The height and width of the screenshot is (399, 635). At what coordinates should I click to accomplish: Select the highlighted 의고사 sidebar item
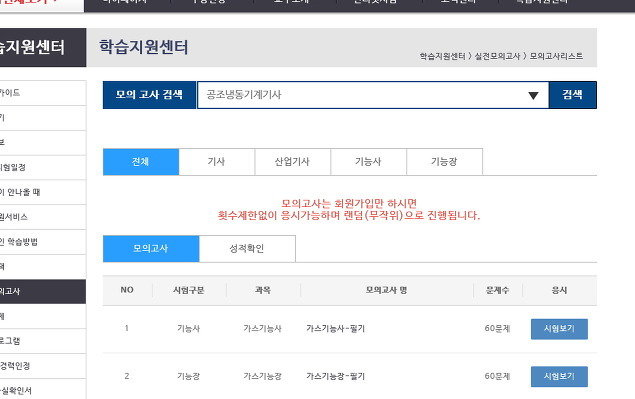click(x=43, y=291)
